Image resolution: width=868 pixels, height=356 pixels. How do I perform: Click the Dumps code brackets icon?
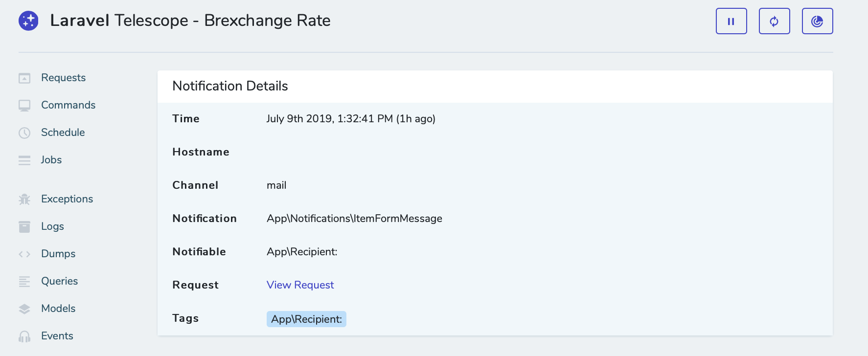tap(24, 254)
